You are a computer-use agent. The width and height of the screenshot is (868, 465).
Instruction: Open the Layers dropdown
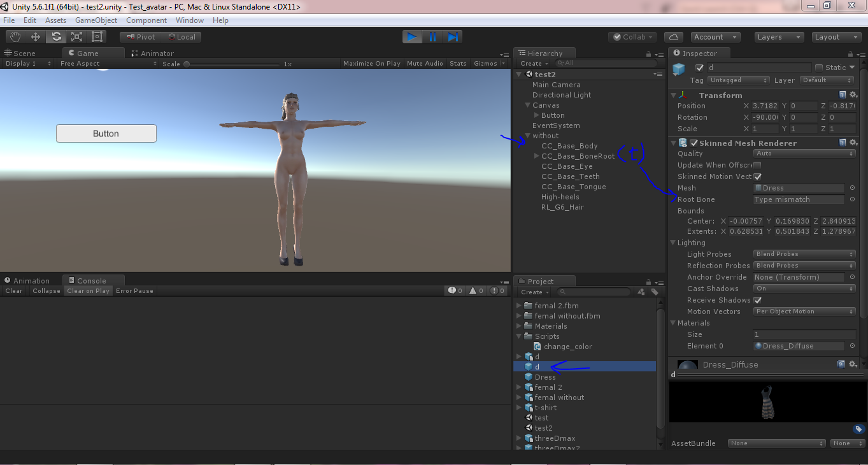click(x=779, y=37)
